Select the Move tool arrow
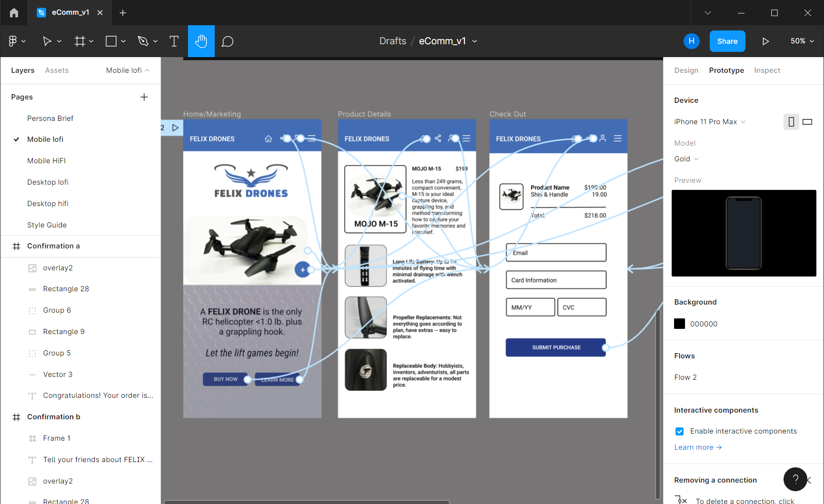 (x=47, y=41)
